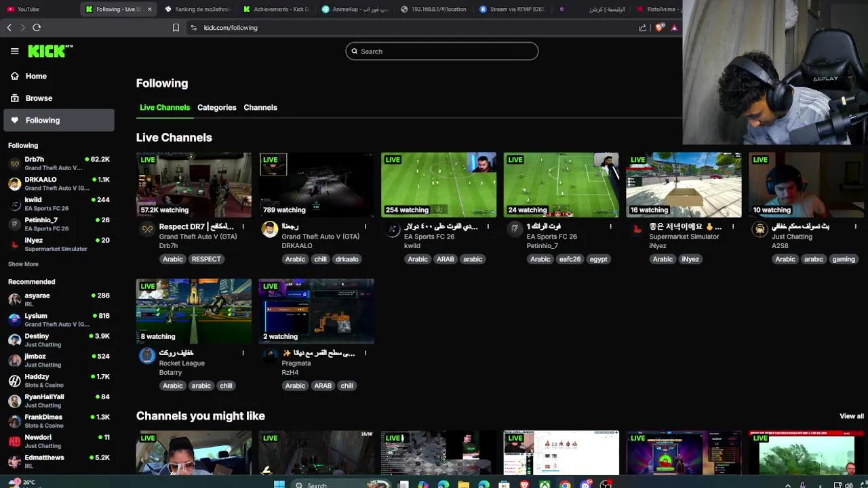
Task: Open recommended channel jimboz
Action: pos(59,361)
